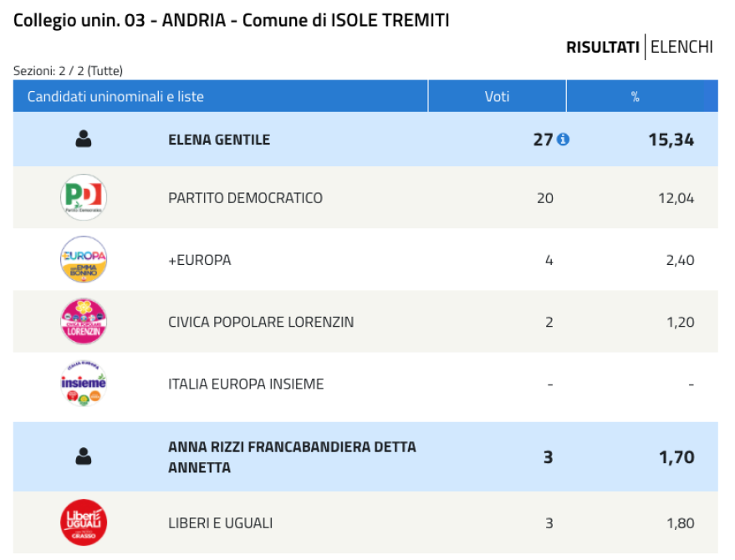Click the person icon beside Elena Gentile
735x560 pixels.
(x=84, y=140)
